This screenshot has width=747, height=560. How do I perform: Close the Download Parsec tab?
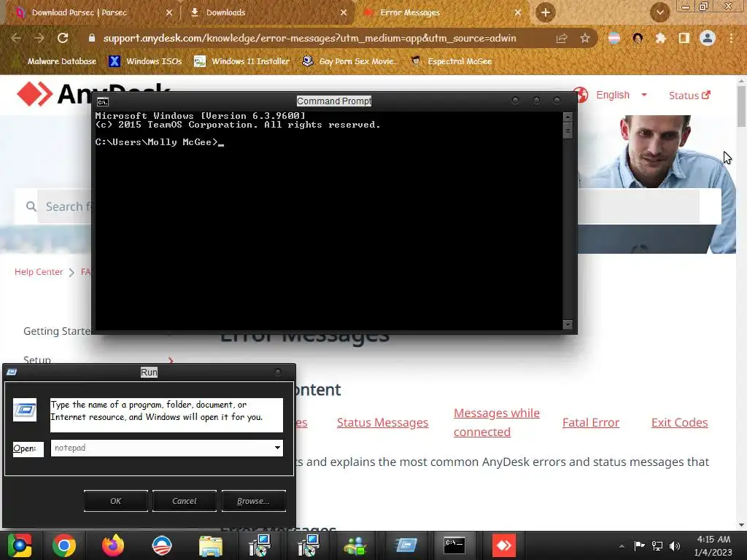pyautogui.click(x=169, y=12)
